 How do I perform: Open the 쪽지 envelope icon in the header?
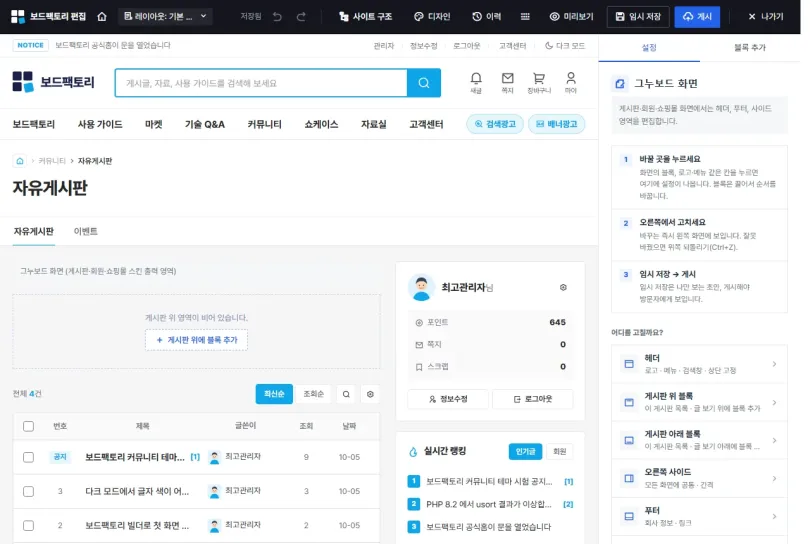pyautogui.click(x=507, y=83)
